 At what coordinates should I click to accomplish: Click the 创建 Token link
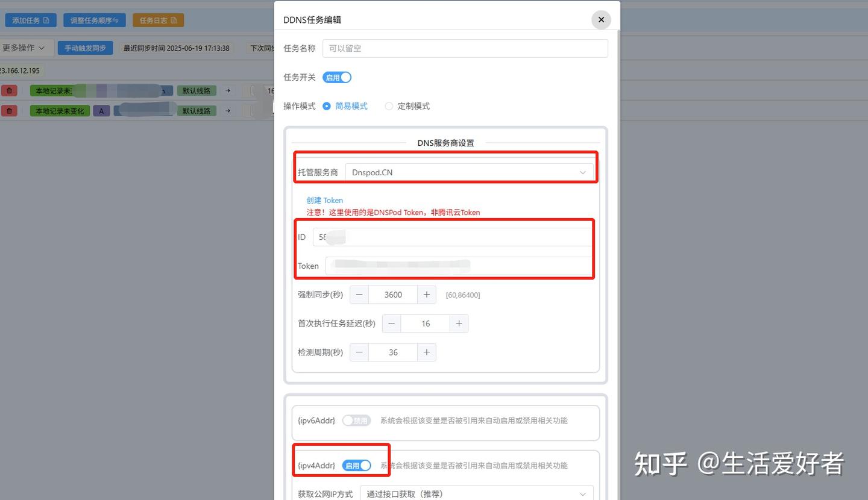point(325,200)
